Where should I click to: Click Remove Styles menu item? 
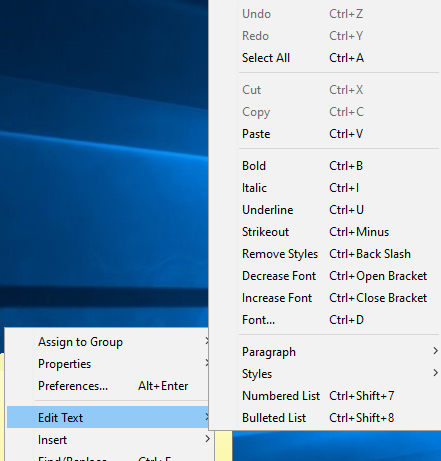pyautogui.click(x=324, y=254)
